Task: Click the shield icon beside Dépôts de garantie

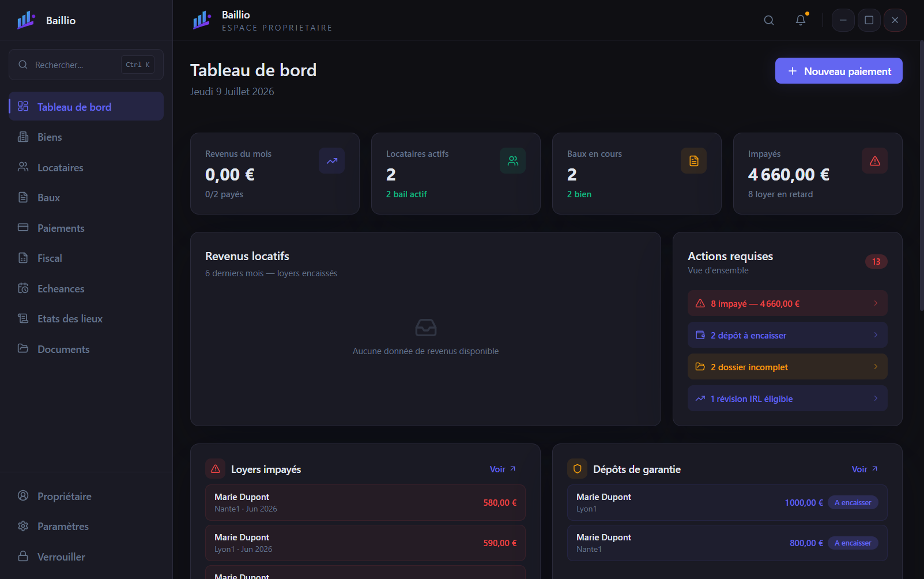Action: coord(577,469)
